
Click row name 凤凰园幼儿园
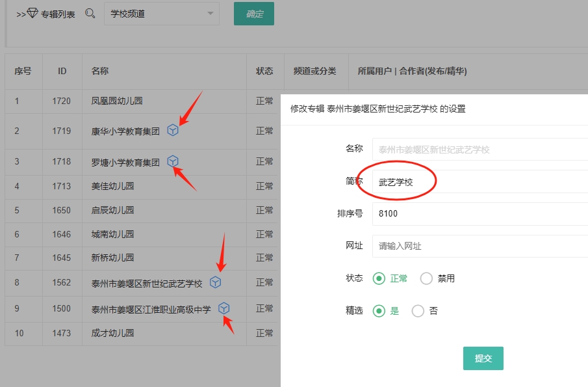click(116, 101)
